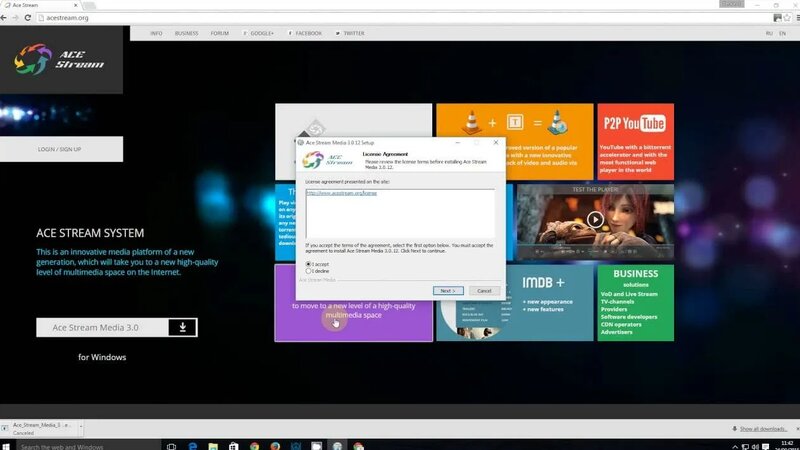Open network icon in system tray
This screenshot has width=800, height=450.
tap(745, 446)
